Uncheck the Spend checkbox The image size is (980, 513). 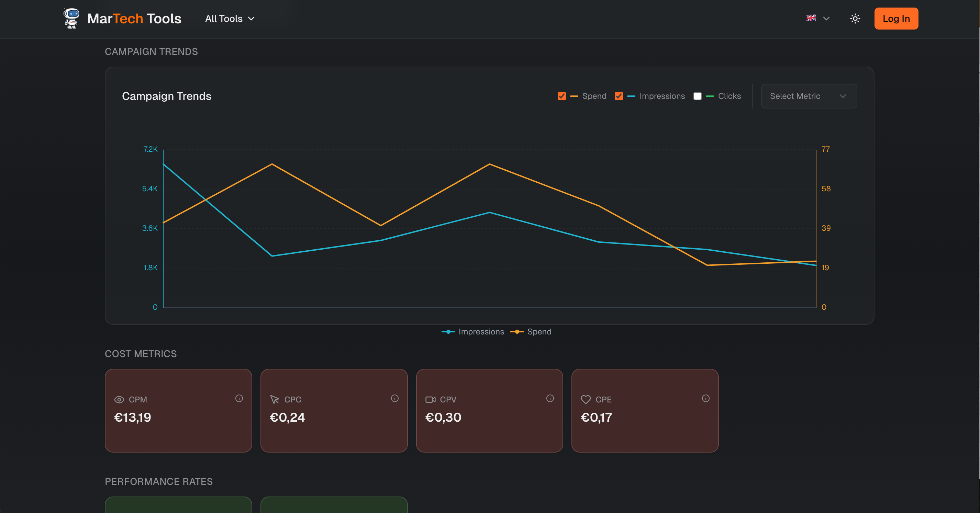[562, 96]
